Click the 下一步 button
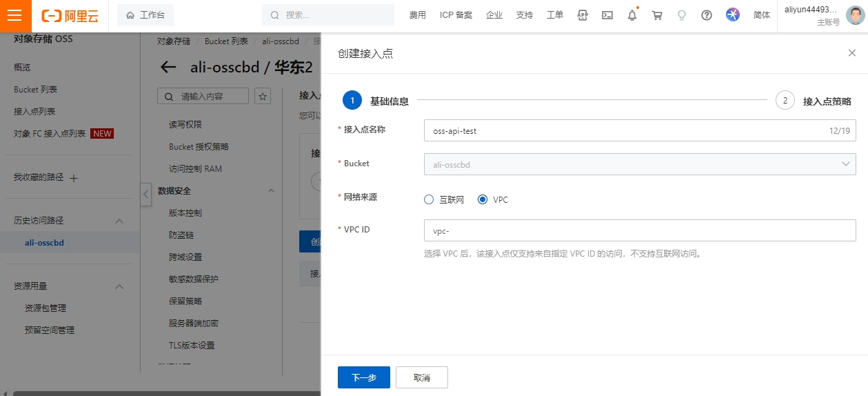This screenshot has width=868, height=396. point(363,377)
